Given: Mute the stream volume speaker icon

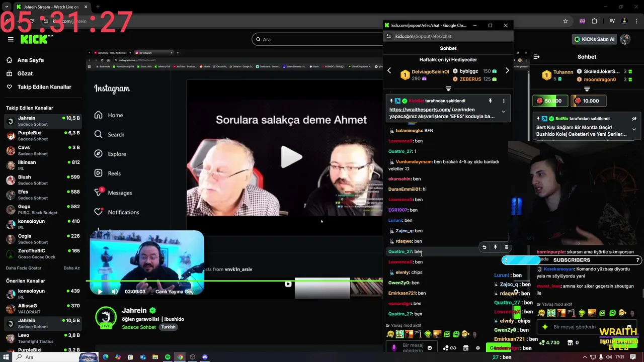Looking at the screenshot, I should pos(115,292).
